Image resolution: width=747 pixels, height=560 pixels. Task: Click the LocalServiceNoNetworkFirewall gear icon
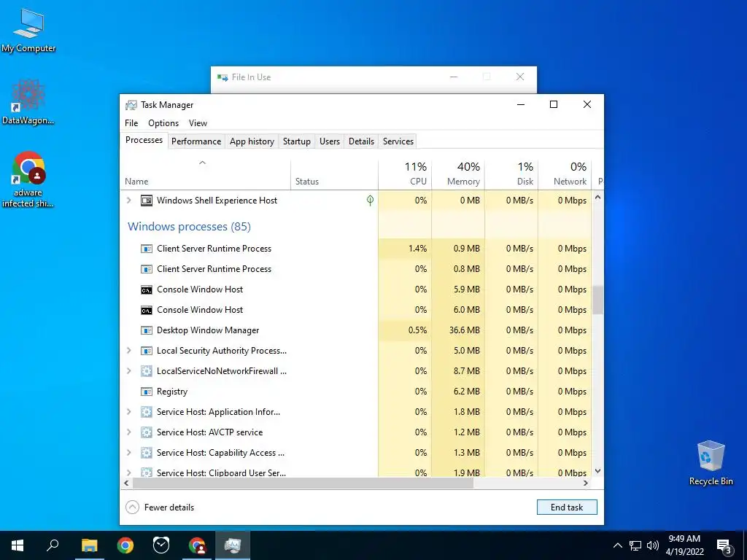[x=147, y=371]
